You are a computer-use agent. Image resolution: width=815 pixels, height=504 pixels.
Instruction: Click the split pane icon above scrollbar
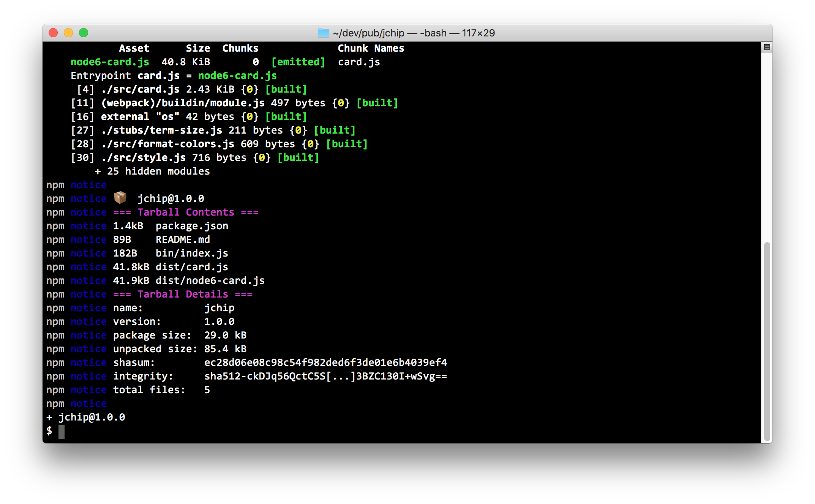tap(767, 47)
